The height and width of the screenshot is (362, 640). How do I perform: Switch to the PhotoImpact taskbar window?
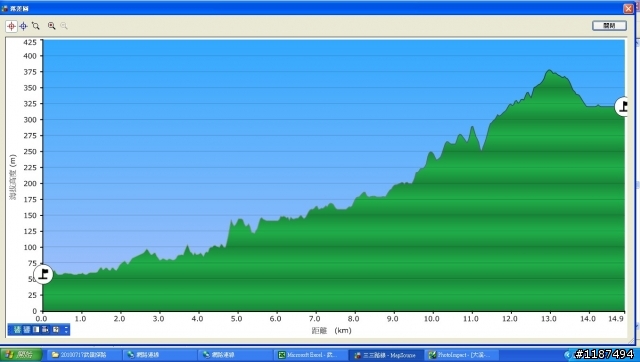click(x=461, y=355)
